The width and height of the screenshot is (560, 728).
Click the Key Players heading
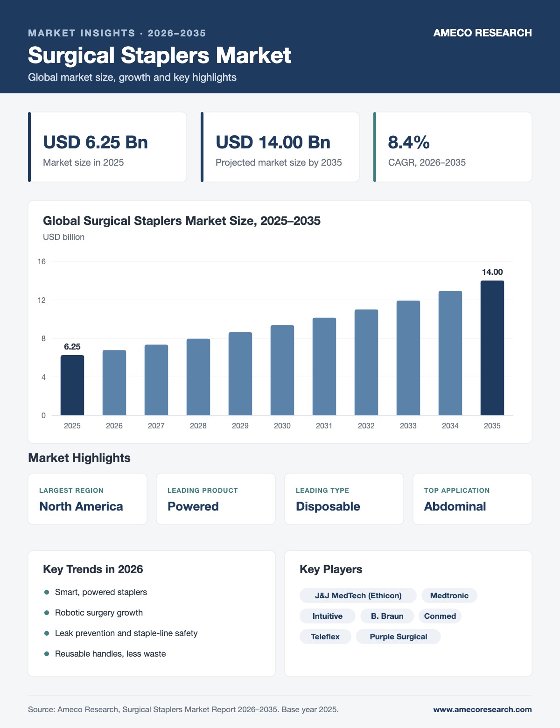coord(331,569)
